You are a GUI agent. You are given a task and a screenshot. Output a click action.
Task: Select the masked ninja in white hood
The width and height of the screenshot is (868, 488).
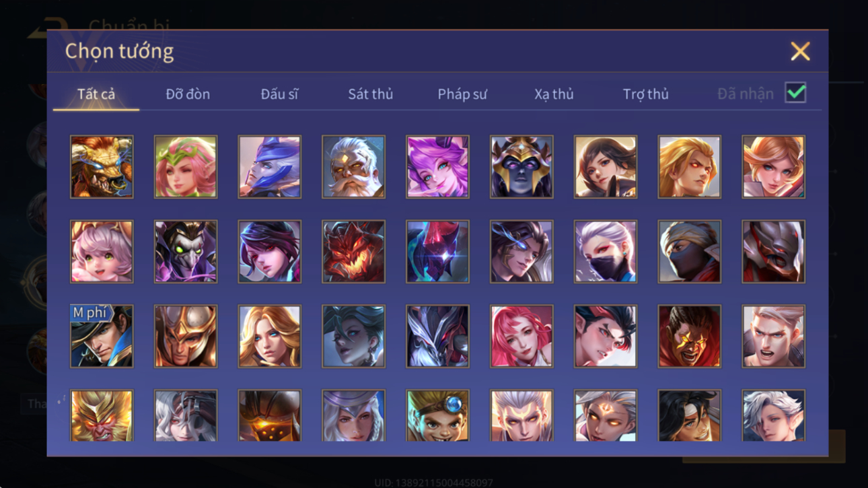pos(689,252)
